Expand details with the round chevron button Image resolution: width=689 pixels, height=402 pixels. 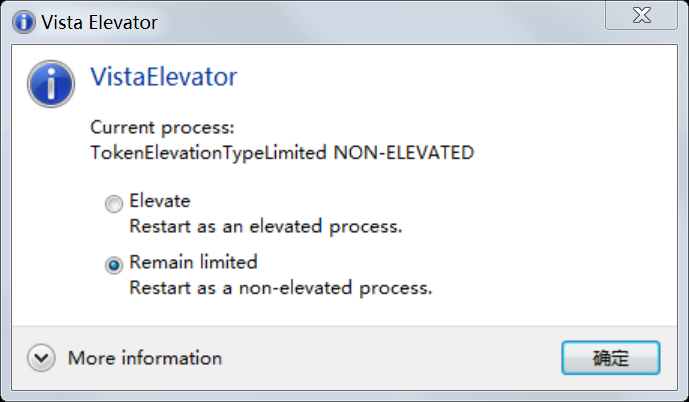(41, 358)
